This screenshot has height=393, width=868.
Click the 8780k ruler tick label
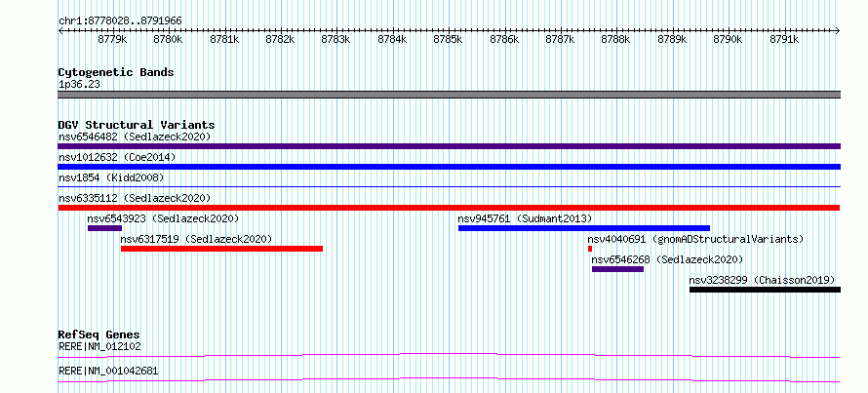[x=169, y=39]
